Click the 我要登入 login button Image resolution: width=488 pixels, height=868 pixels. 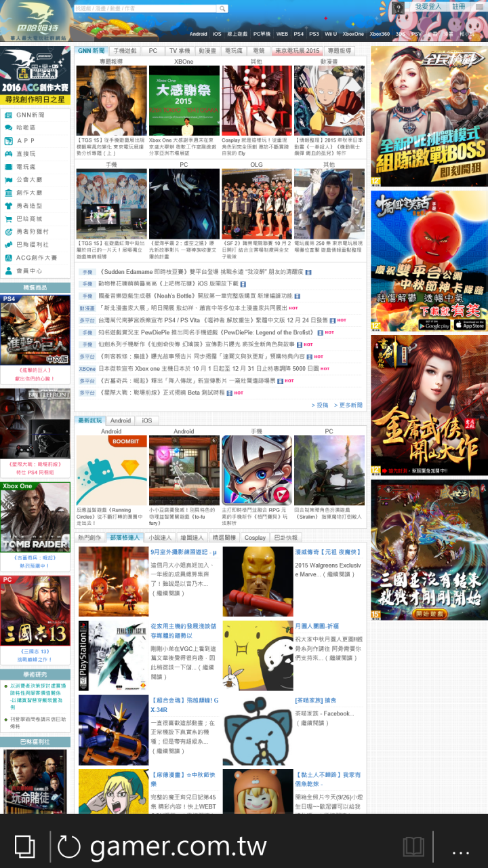click(428, 6)
